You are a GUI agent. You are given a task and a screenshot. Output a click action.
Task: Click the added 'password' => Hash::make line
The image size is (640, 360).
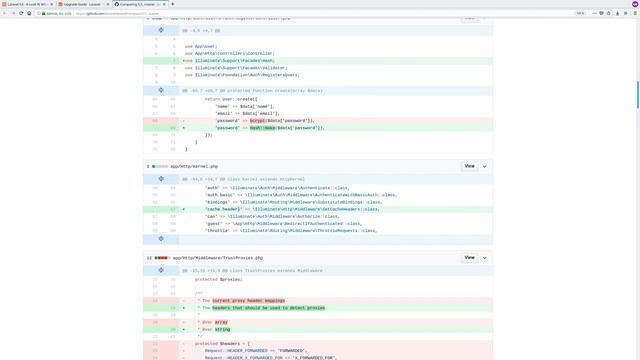[x=318, y=128]
